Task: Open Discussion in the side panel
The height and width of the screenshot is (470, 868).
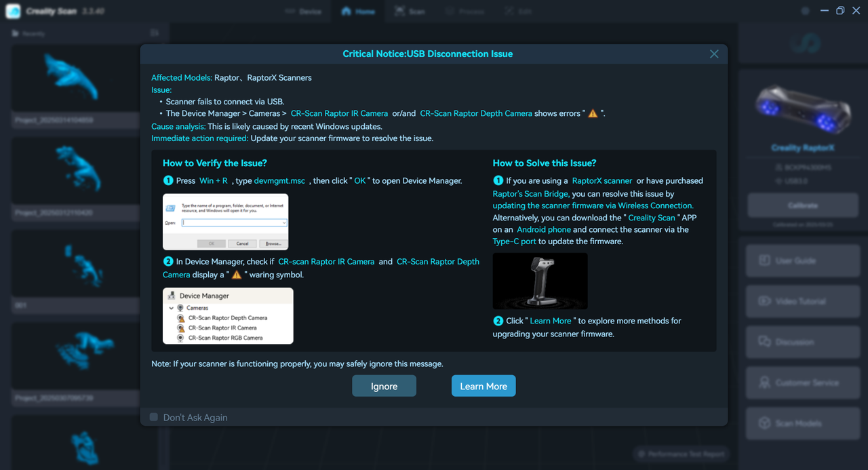Action: tap(803, 342)
